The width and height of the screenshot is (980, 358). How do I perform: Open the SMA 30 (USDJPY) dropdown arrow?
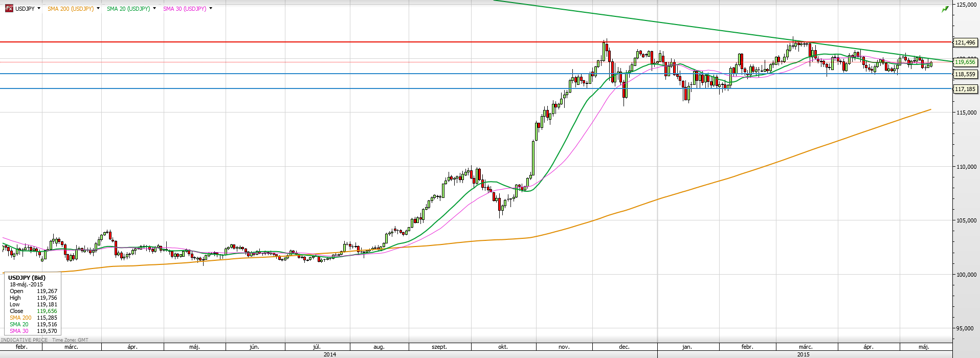(x=211, y=9)
